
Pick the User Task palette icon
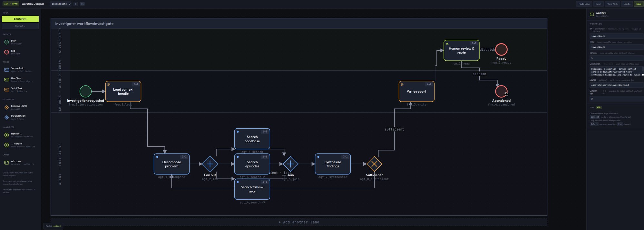tap(6, 80)
